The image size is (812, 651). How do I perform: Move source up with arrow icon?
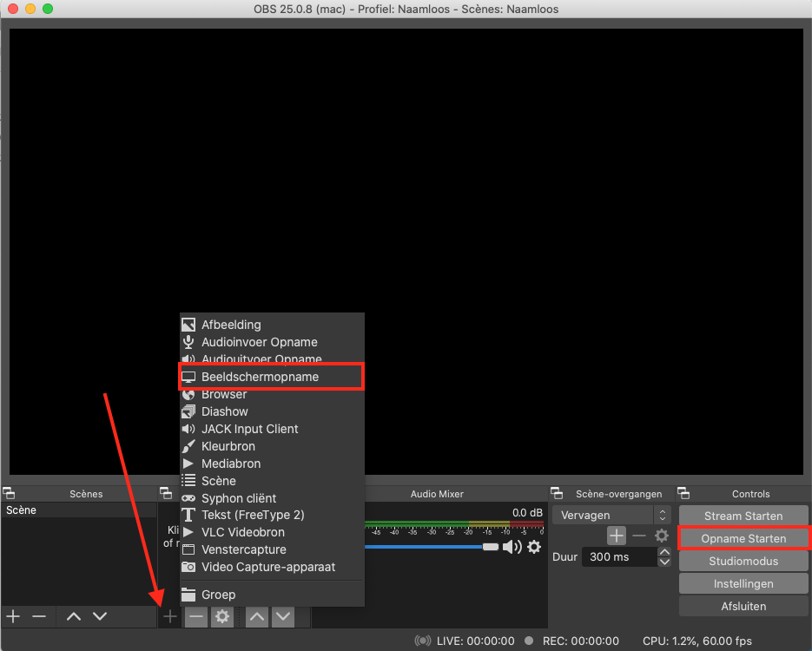pos(256,616)
